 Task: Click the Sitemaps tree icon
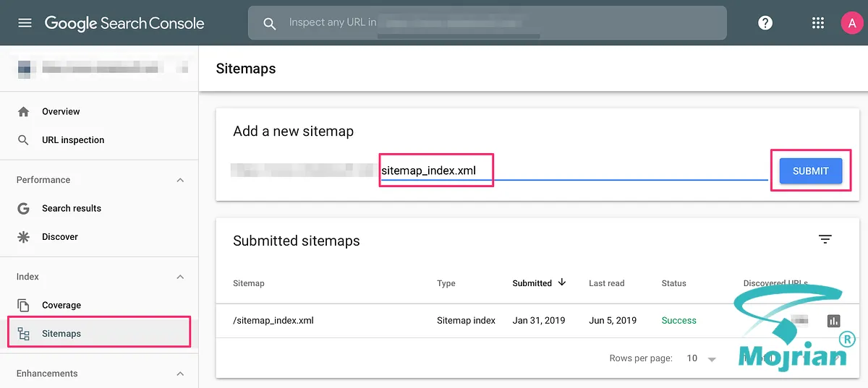(24, 334)
